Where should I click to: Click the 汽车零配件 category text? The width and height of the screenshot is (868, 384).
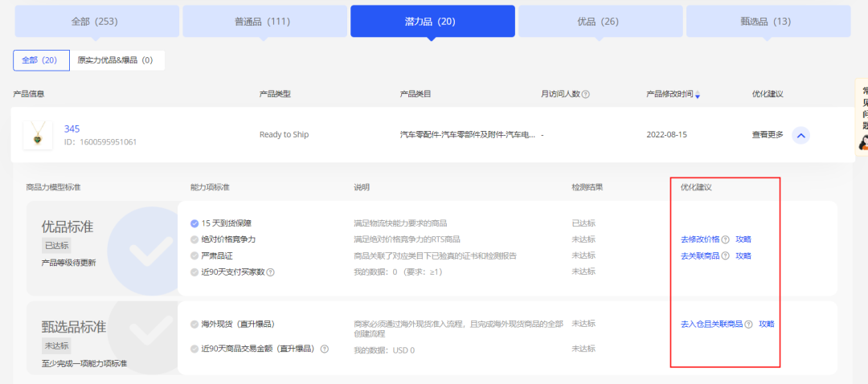tap(468, 134)
